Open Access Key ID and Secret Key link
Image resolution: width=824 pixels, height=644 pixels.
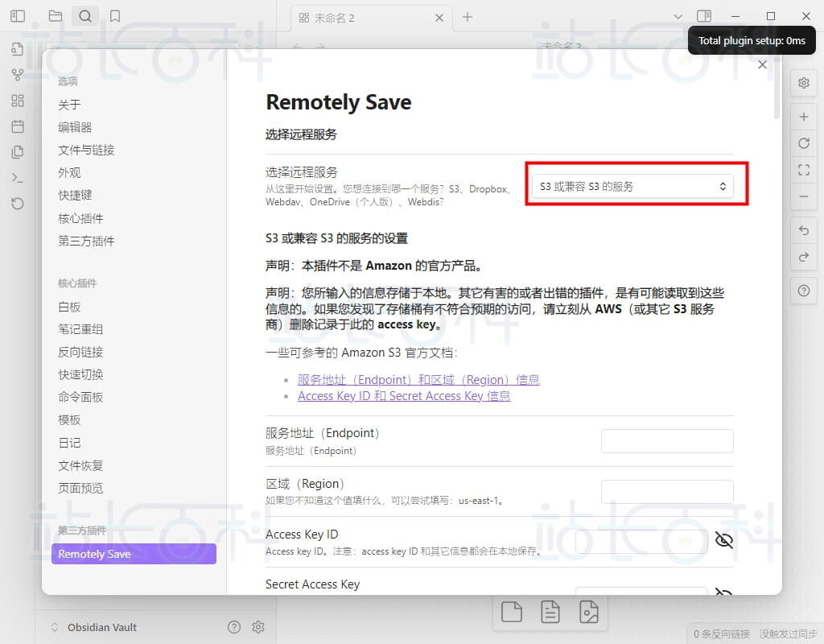(x=404, y=396)
